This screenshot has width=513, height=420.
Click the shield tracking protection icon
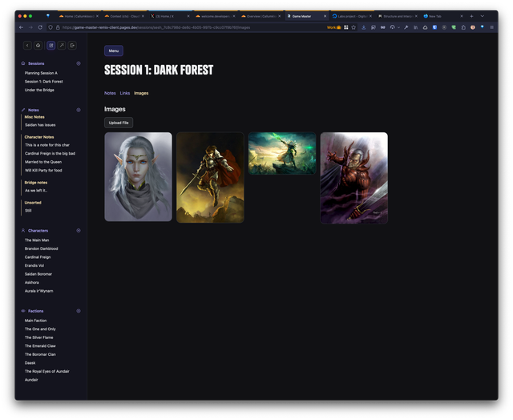[50, 27]
